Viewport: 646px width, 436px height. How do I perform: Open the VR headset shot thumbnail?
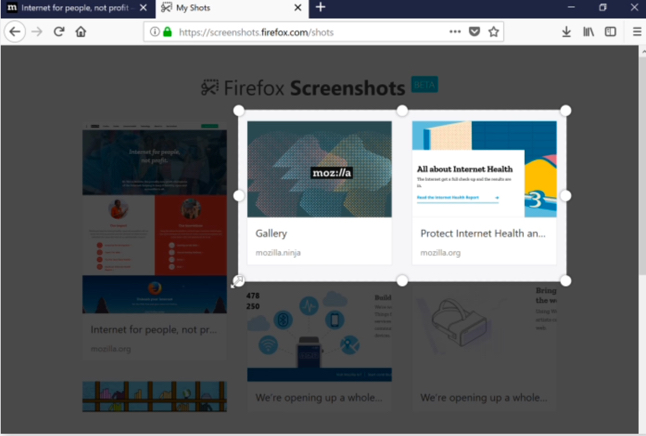coord(484,334)
